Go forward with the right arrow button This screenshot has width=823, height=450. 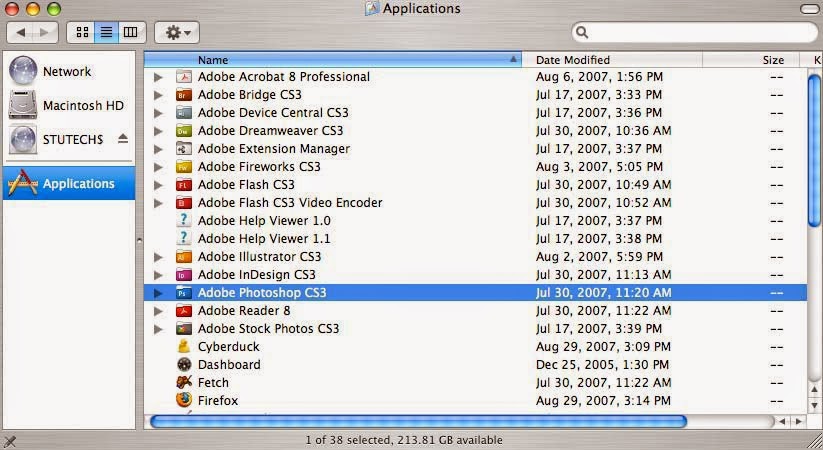[x=45, y=33]
